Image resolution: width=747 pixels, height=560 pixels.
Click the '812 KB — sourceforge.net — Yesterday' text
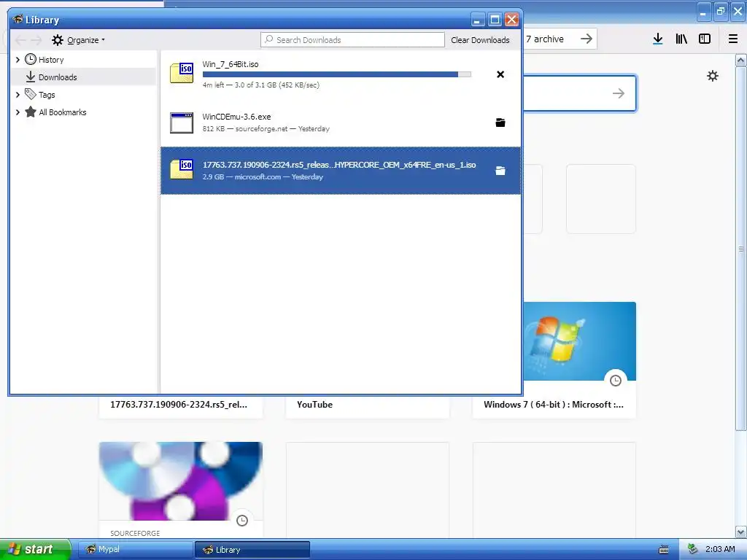[x=266, y=128]
